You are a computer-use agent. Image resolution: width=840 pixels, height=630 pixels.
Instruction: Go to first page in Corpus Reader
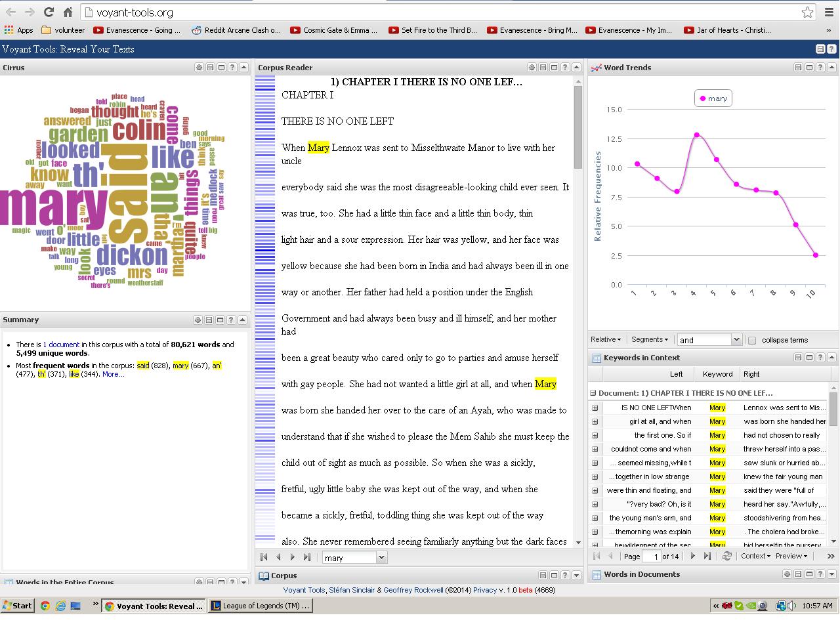point(264,557)
